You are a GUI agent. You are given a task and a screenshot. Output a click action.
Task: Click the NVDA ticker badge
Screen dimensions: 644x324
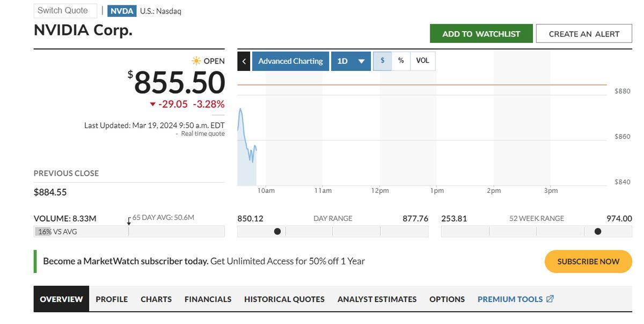122,11
